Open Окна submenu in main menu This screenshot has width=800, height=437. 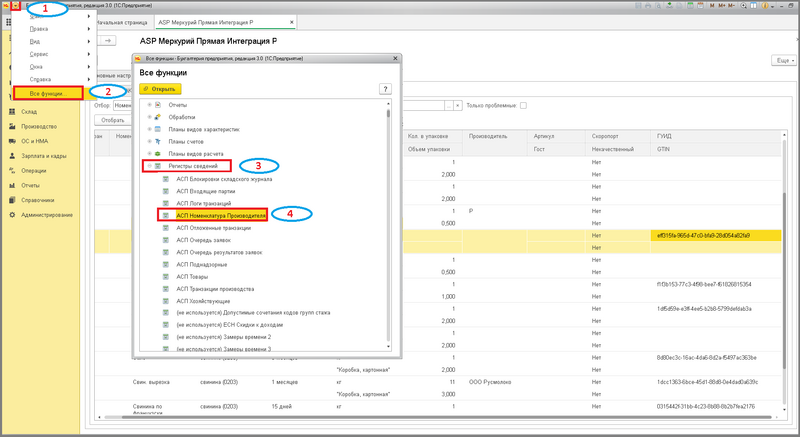click(x=54, y=67)
